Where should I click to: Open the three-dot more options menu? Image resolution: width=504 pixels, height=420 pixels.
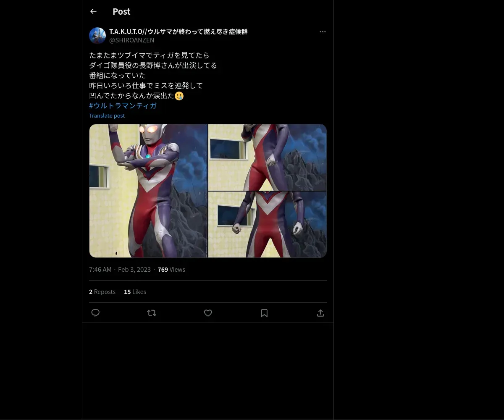(x=323, y=31)
